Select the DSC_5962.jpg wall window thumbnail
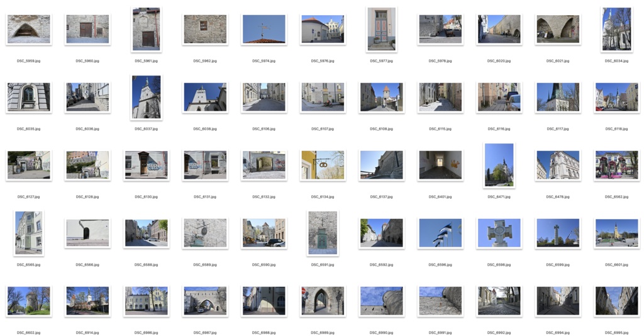The height and width of the screenshot is (336, 644). point(205,30)
